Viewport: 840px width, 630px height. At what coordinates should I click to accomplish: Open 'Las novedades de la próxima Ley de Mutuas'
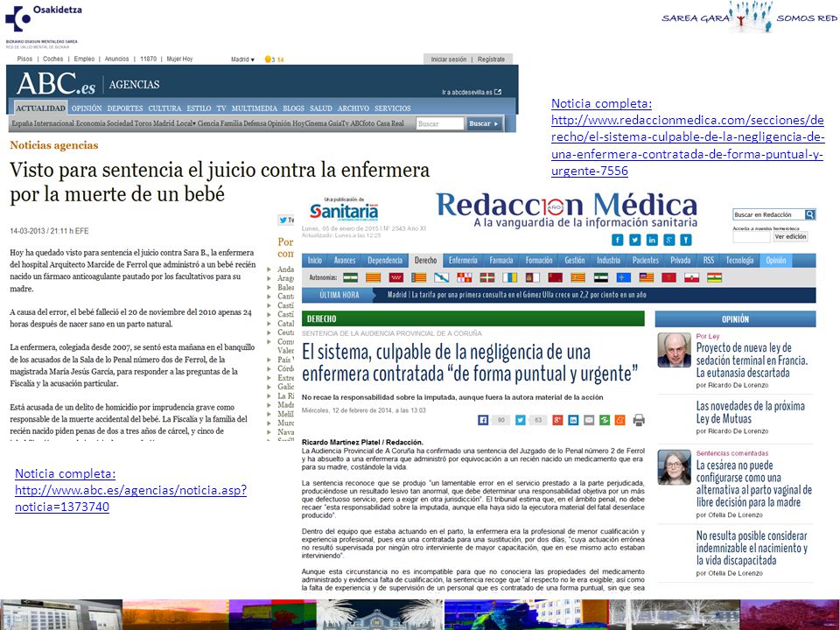[x=750, y=412]
